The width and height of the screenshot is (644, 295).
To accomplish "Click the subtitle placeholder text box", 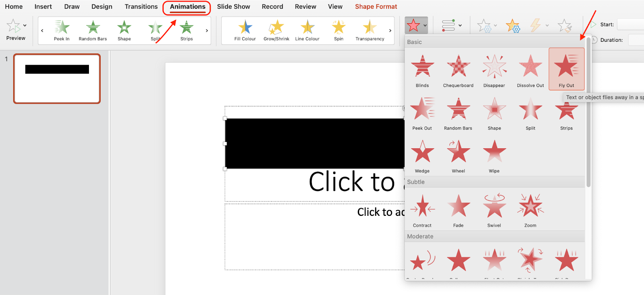I will pyautogui.click(x=315, y=237).
